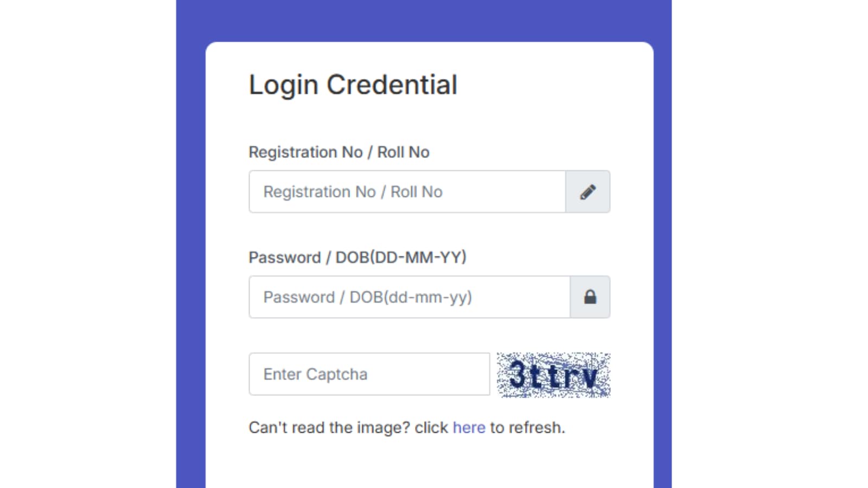Select the pencil icon next to Registration field
Screen dimensions: 868x488
coord(590,192)
